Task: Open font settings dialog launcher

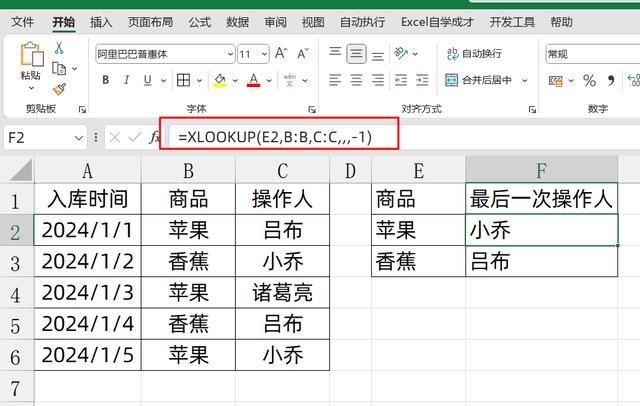Action: coord(312,109)
